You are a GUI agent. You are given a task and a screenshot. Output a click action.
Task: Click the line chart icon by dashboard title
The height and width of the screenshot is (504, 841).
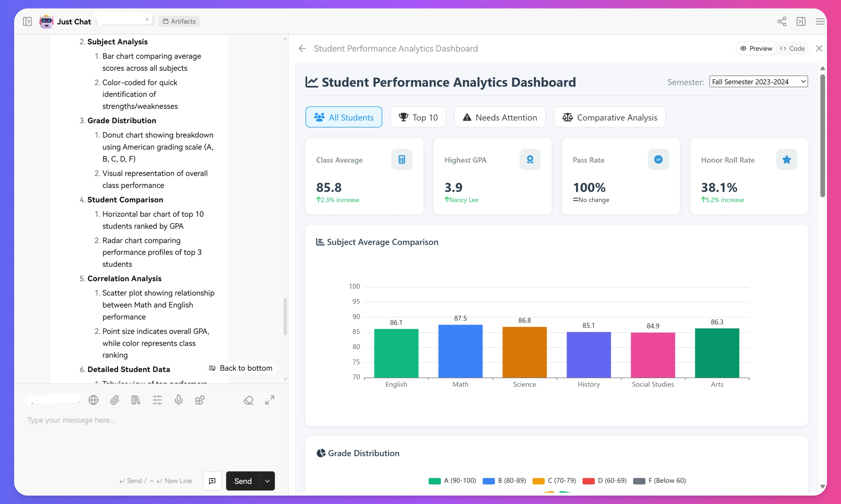tap(311, 82)
